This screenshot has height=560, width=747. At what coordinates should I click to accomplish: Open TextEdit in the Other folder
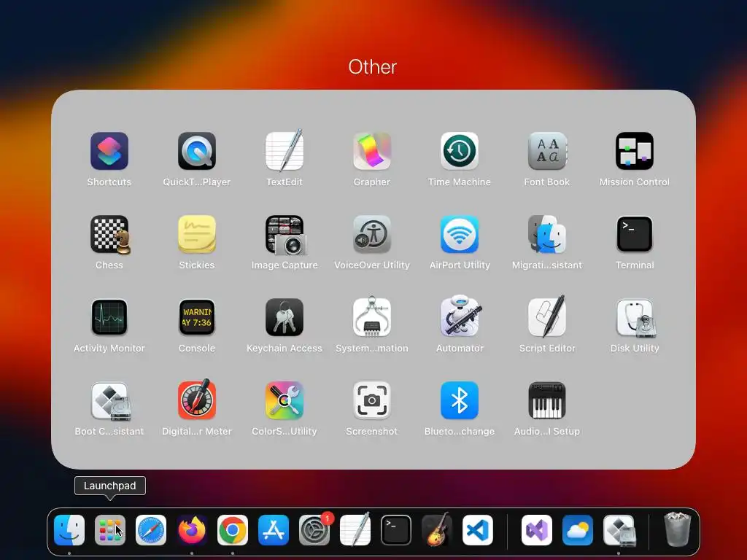285,151
